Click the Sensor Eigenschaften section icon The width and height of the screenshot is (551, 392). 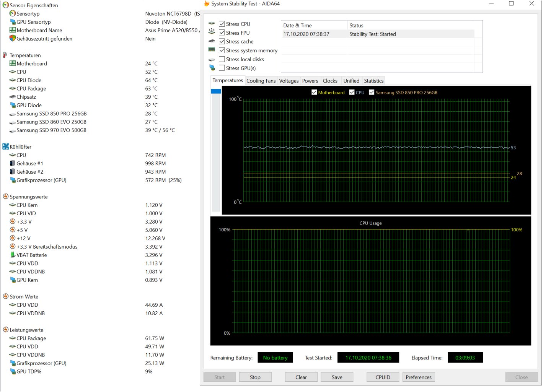point(5,5)
